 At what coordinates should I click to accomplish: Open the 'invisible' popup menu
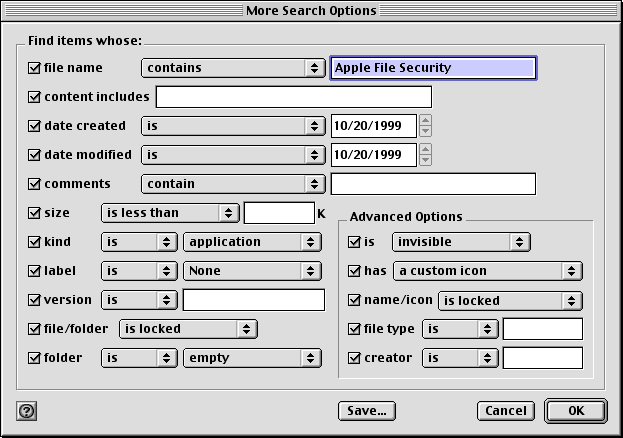(x=461, y=242)
